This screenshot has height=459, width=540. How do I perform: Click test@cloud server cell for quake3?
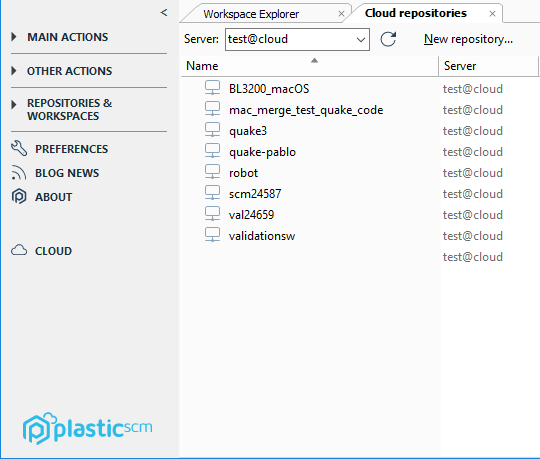click(473, 131)
